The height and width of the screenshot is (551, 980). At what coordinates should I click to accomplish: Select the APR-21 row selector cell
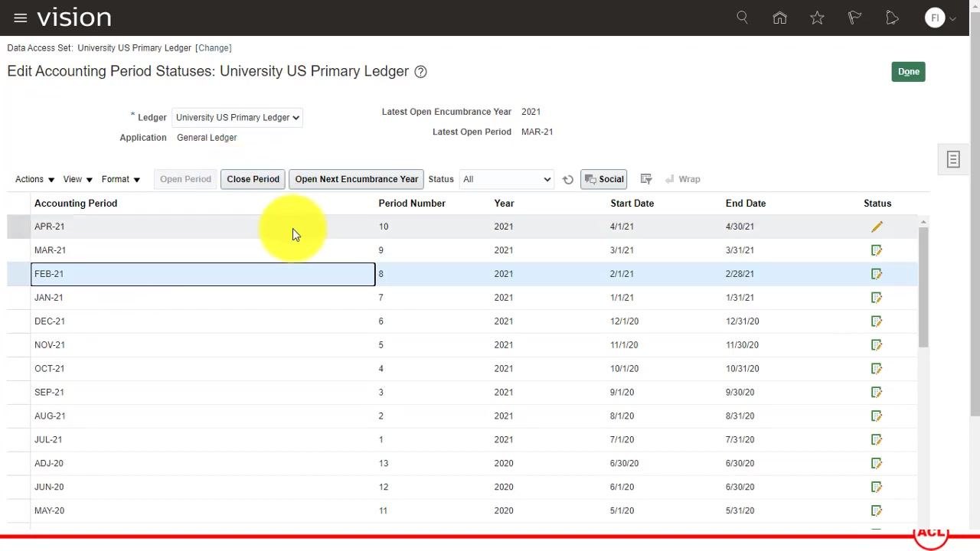pyautogui.click(x=18, y=227)
